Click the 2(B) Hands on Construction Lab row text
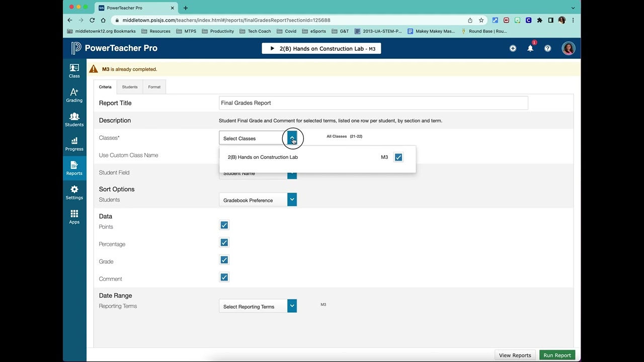 click(x=263, y=157)
